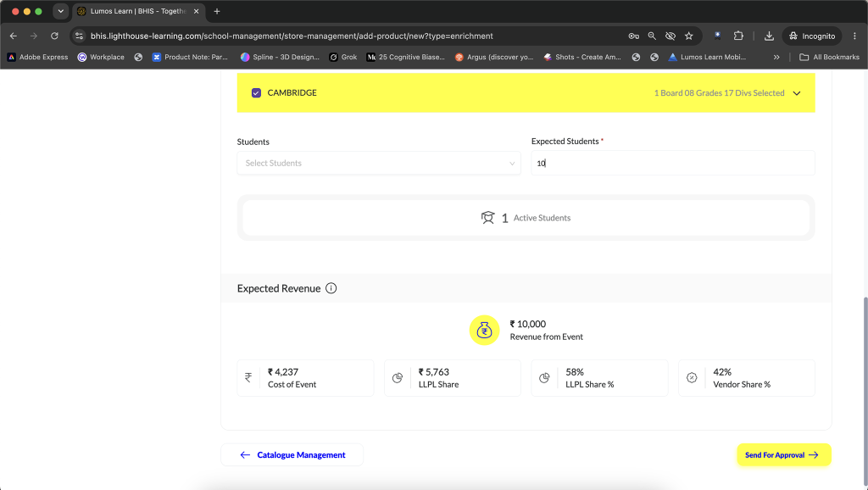This screenshot has height=490, width=868.
Task: Click the ₹ 10,000 revenue value
Action: [x=528, y=324]
